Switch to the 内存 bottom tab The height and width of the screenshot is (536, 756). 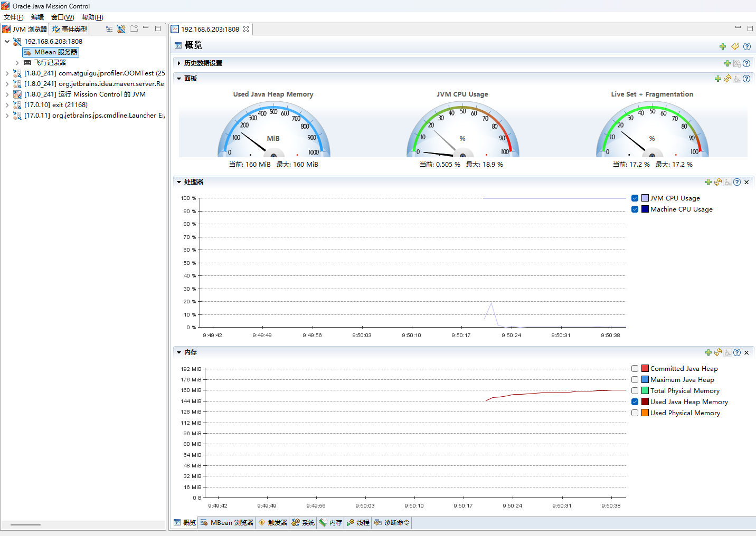point(330,523)
